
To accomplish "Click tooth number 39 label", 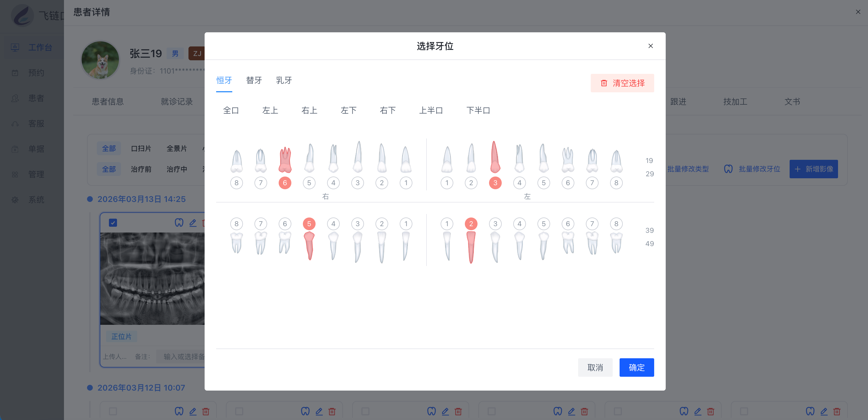I will pyautogui.click(x=649, y=230).
